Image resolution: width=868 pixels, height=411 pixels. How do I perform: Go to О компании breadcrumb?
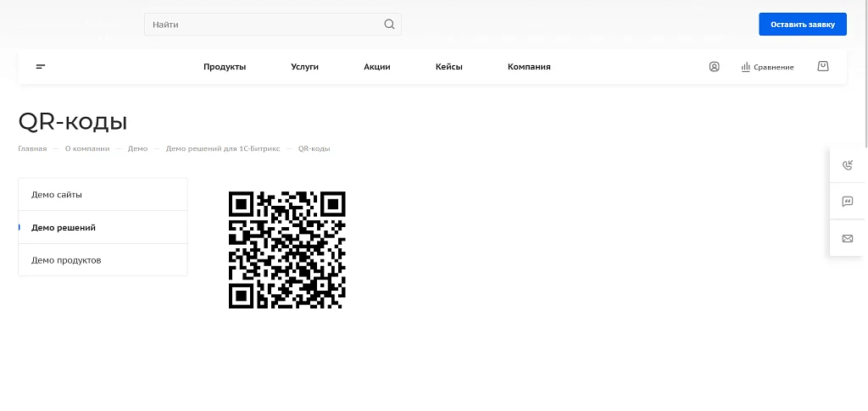pyautogui.click(x=87, y=149)
